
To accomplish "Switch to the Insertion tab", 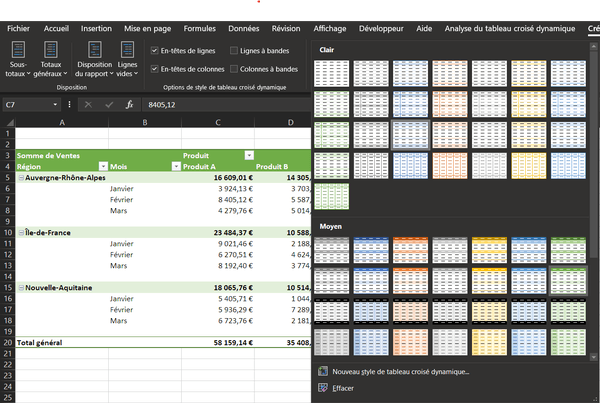I will [x=96, y=29].
